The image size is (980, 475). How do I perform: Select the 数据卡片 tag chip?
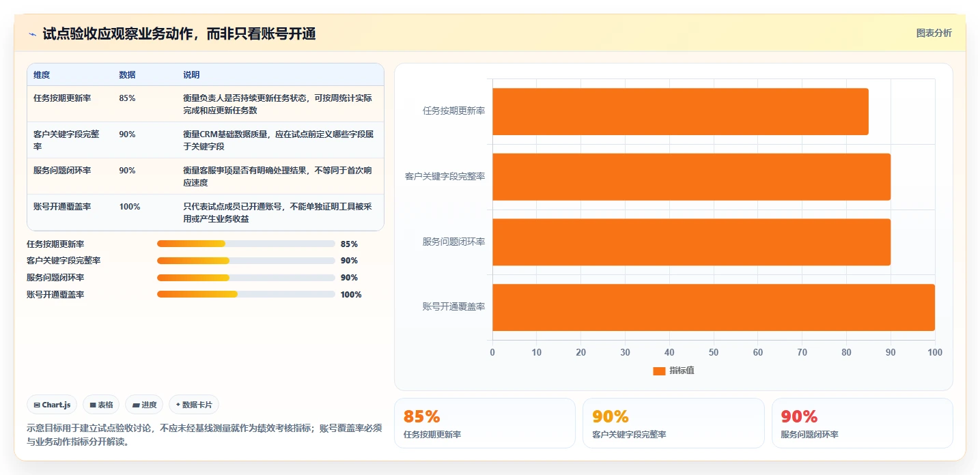[x=194, y=405]
